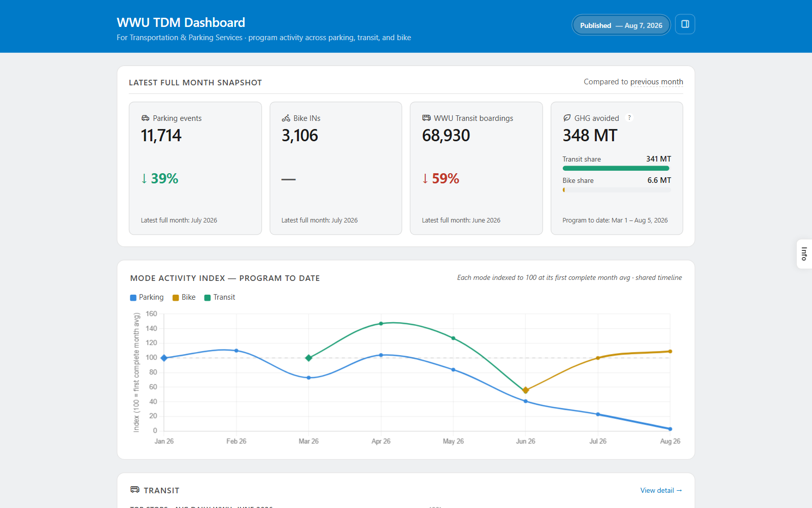Click the Published Aug 7, 2026 badge
This screenshot has height=508, width=812.
point(621,25)
